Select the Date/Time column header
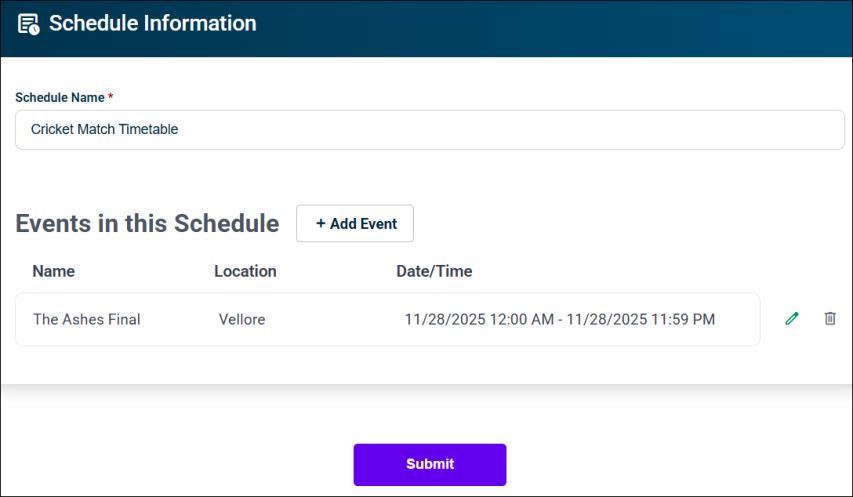 click(434, 271)
